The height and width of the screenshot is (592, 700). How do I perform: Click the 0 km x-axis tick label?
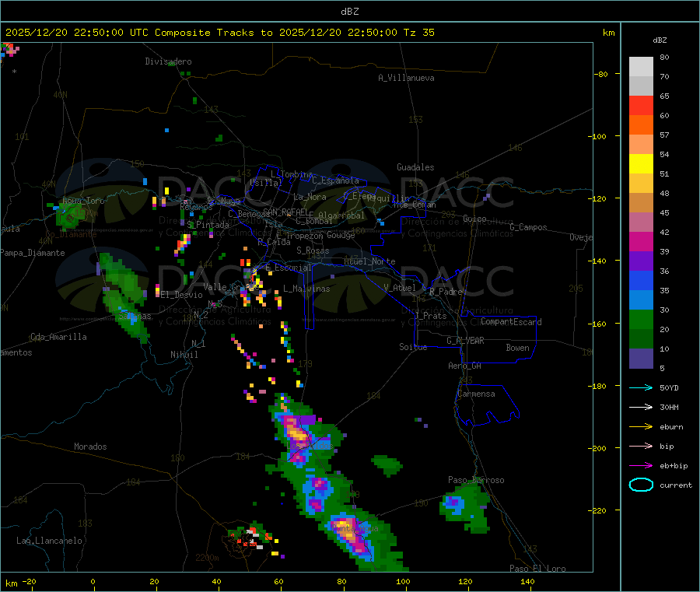pyautogui.click(x=93, y=581)
